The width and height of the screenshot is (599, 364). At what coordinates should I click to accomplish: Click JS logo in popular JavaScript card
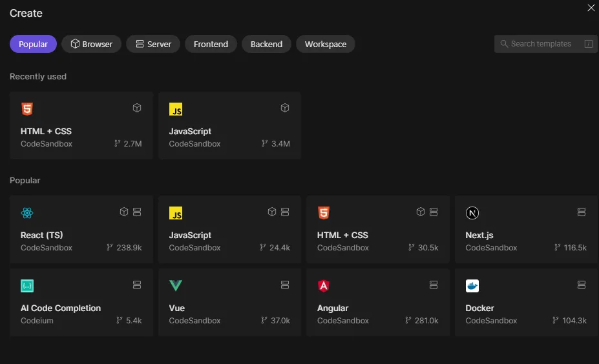point(176,213)
